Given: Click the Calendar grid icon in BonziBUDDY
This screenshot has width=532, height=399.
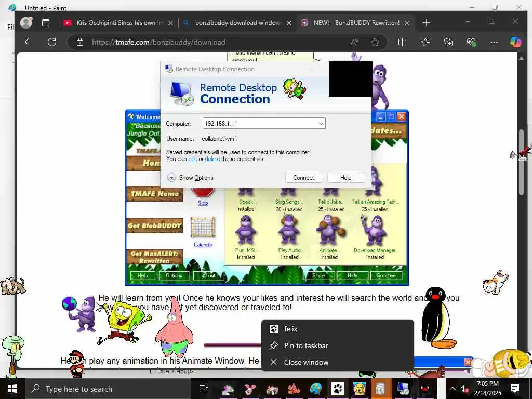Looking at the screenshot, I should (203, 228).
